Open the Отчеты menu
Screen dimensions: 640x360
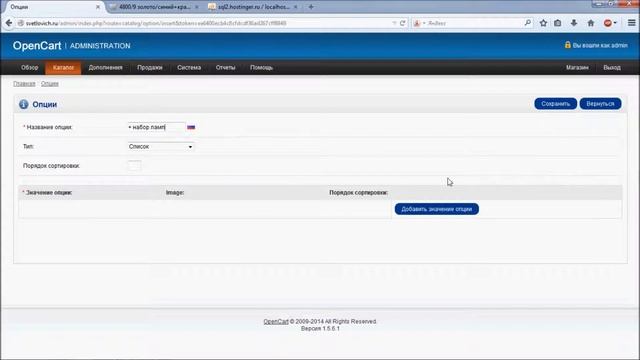(x=225, y=67)
